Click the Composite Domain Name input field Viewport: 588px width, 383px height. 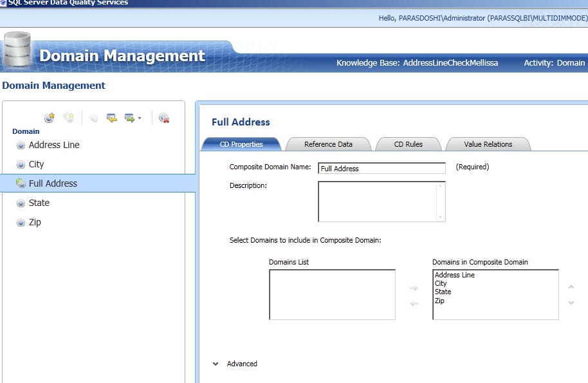381,168
